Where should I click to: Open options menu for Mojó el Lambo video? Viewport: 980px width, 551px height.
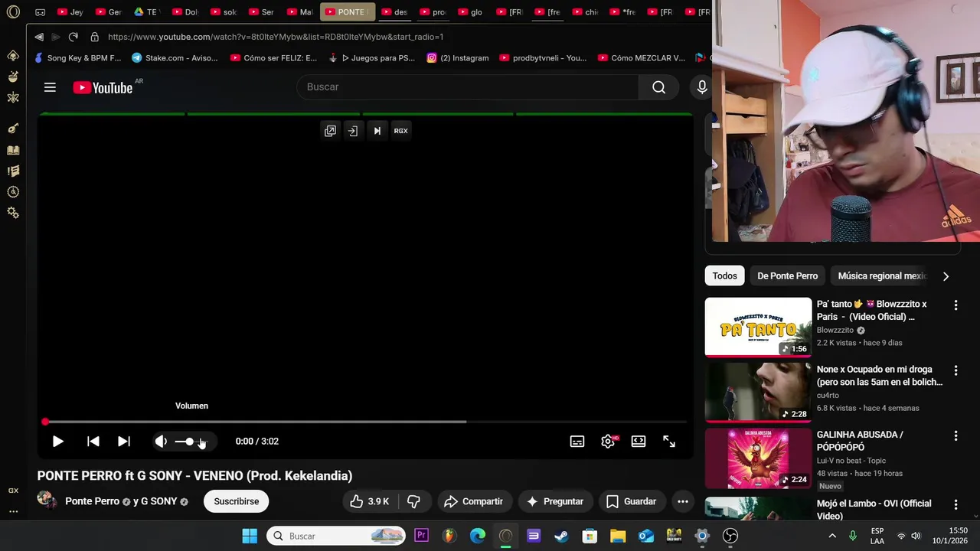click(955, 504)
